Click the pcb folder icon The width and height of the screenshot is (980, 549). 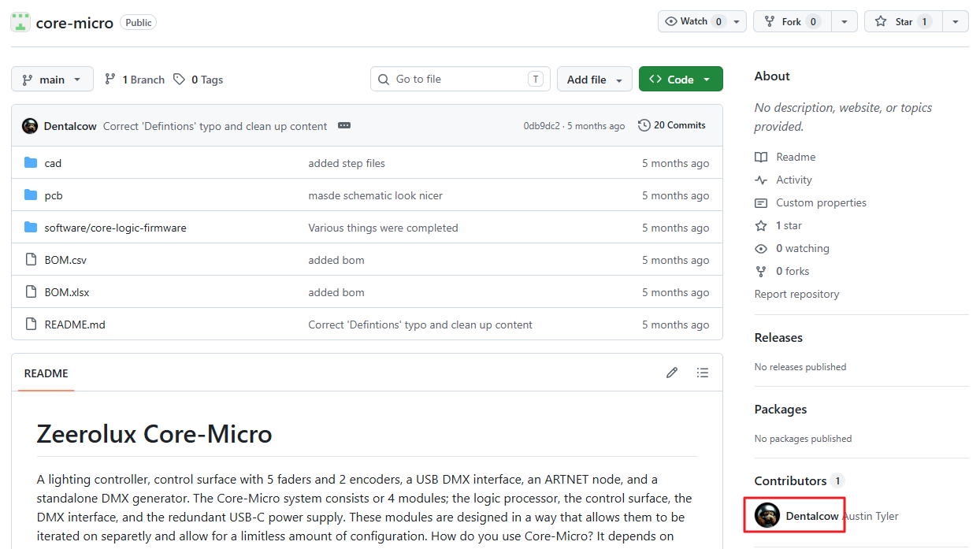pyautogui.click(x=31, y=195)
